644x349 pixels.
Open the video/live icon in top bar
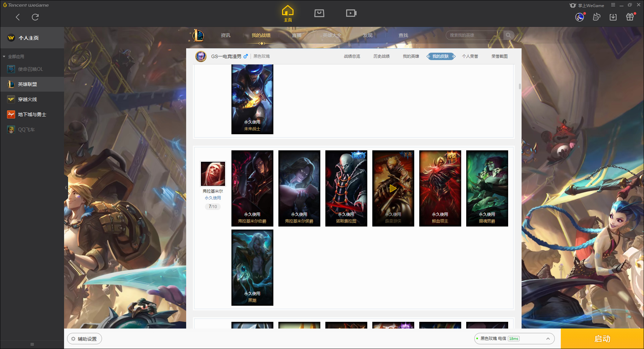pos(351,13)
